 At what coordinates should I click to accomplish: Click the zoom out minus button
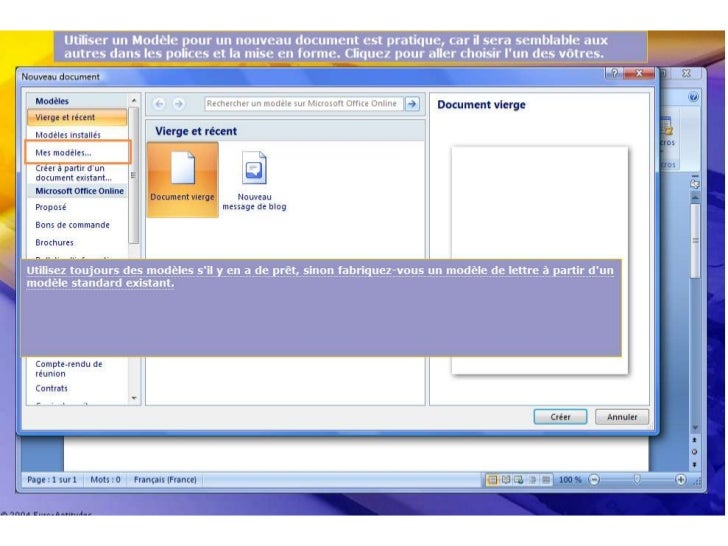point(594,480)
